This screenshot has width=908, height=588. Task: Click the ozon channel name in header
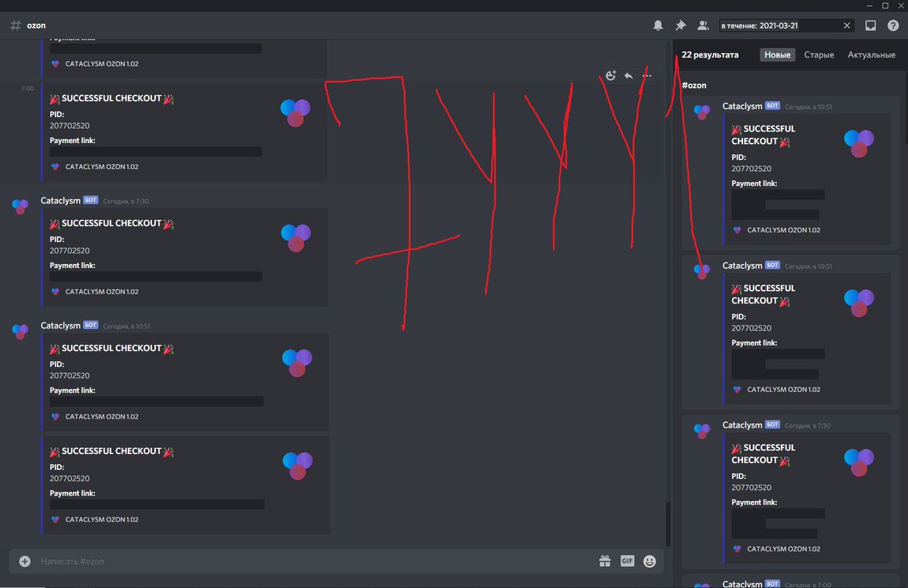click(37, 25)
